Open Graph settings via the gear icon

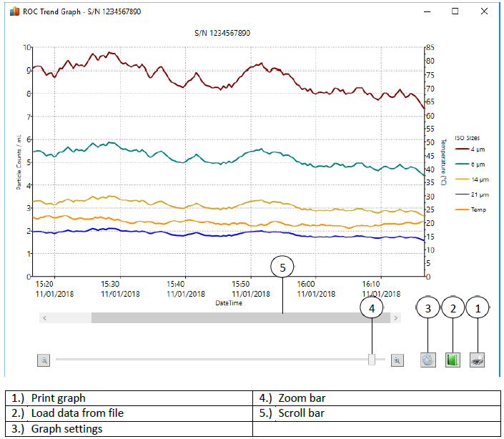[428, 360]
